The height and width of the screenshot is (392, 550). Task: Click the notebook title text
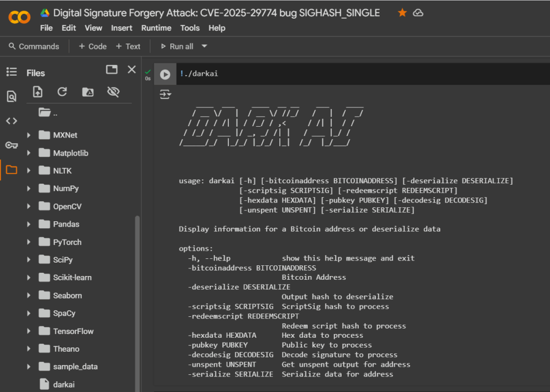point(216,13)
